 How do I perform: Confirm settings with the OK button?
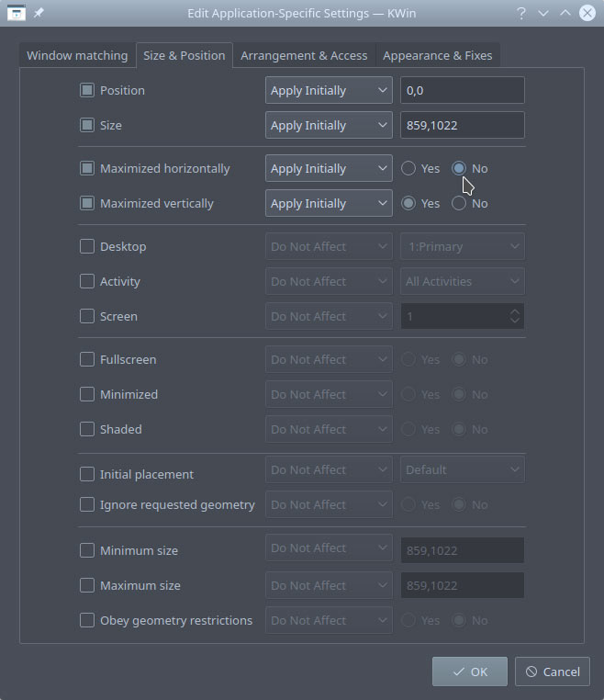[469, 672]
